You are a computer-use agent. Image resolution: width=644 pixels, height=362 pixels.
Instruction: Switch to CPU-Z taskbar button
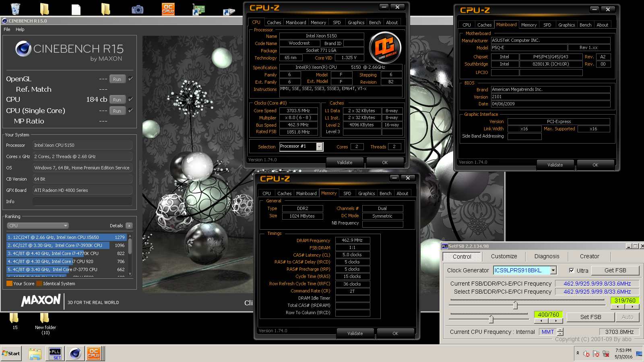pyautogui.click(x=94, y=354)
